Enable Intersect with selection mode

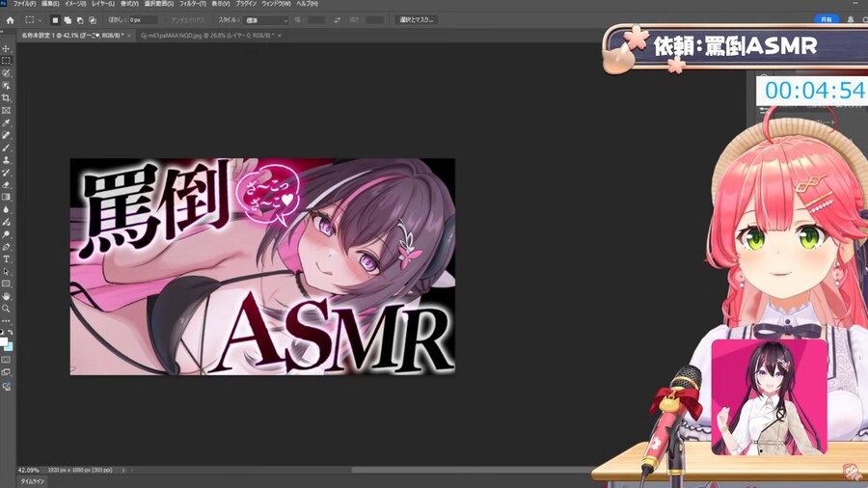point(93,20)
